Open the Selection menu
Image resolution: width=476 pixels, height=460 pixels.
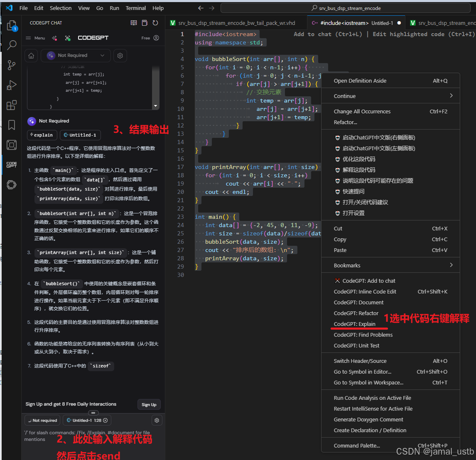pyautogui.click(x=61, y=8)
